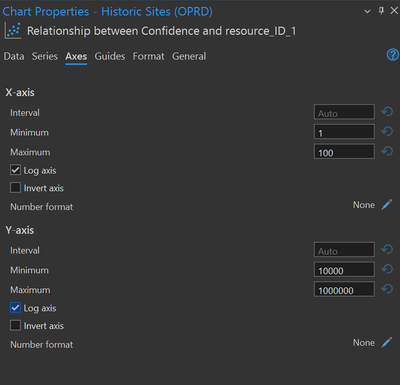The width and height of the screenshot is (400, 385).
Task: Edit the X-axis number format with pencil
Action: (387, 205)
